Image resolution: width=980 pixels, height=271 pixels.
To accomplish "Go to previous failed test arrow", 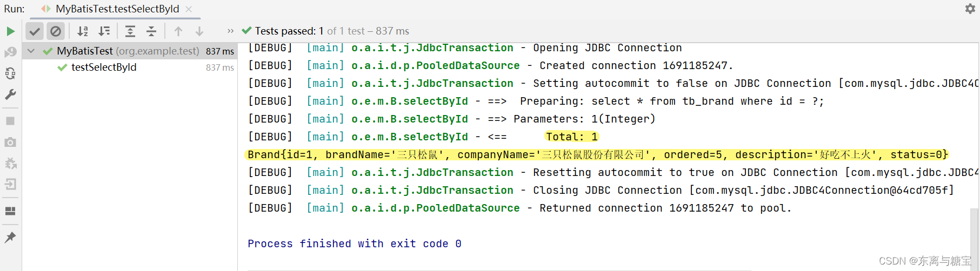I will click(178, 31).
